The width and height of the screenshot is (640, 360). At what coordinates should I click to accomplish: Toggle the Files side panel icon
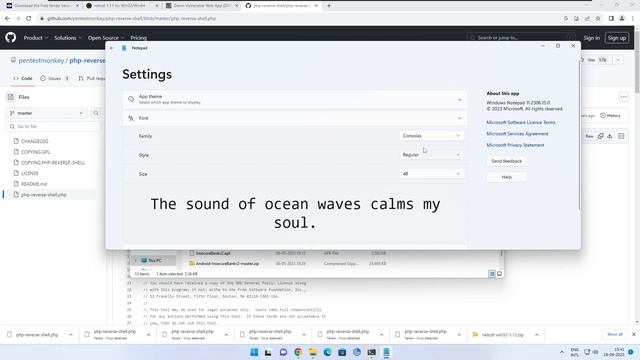click(x=11, y=97)
